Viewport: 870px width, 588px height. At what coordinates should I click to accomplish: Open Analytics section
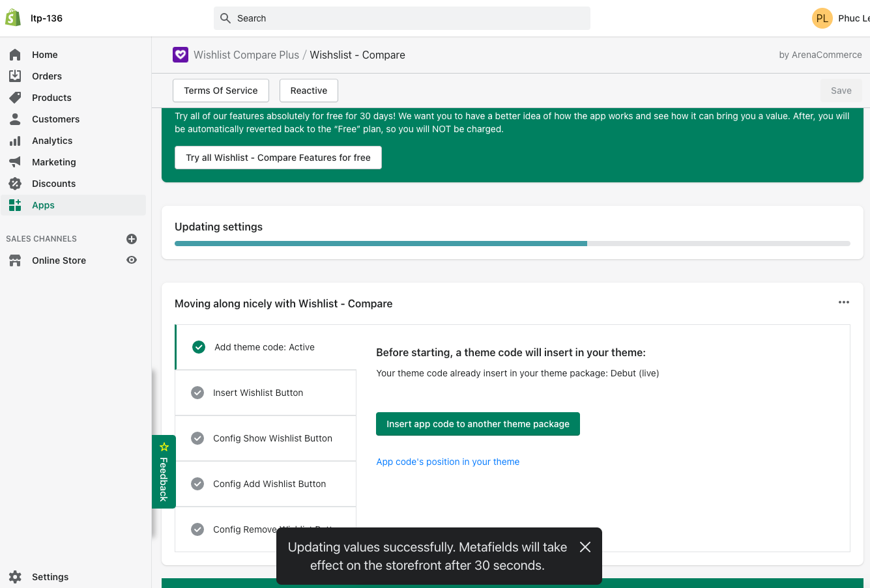(74, 141)
